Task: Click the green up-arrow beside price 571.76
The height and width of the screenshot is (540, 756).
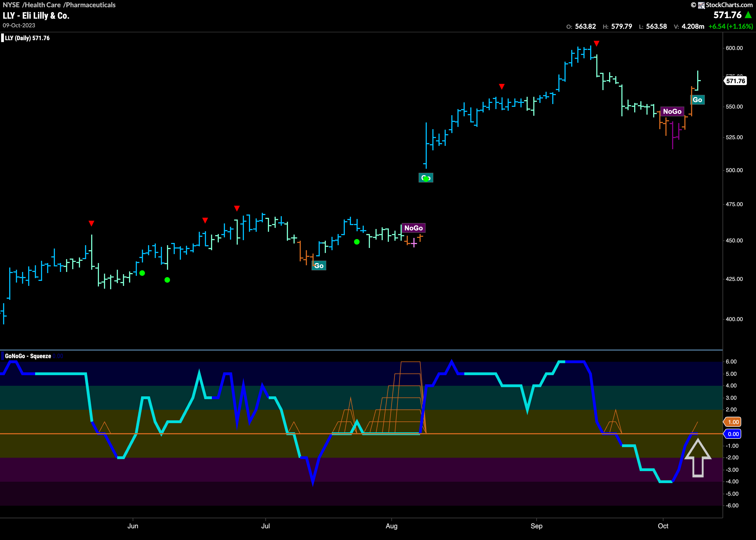Action: point(748,15)
